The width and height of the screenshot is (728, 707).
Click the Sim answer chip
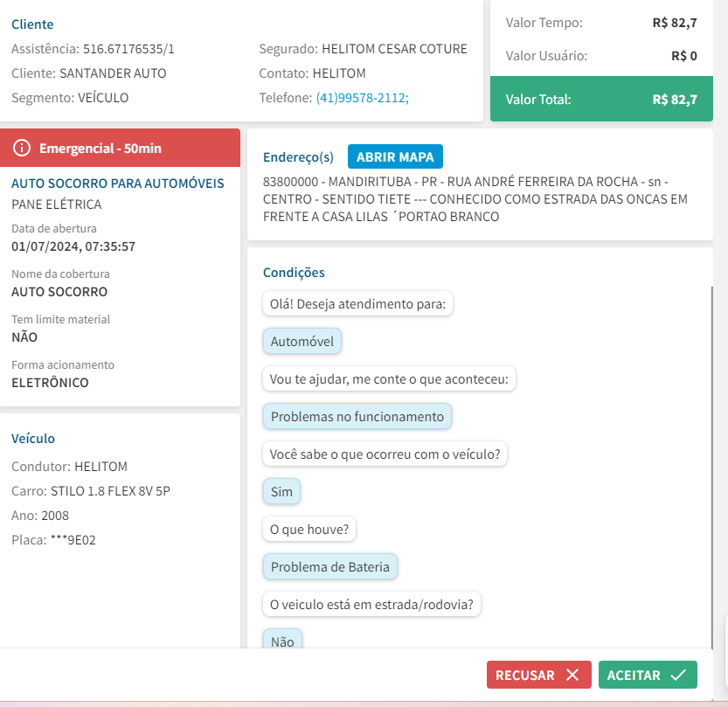point(281,492)
